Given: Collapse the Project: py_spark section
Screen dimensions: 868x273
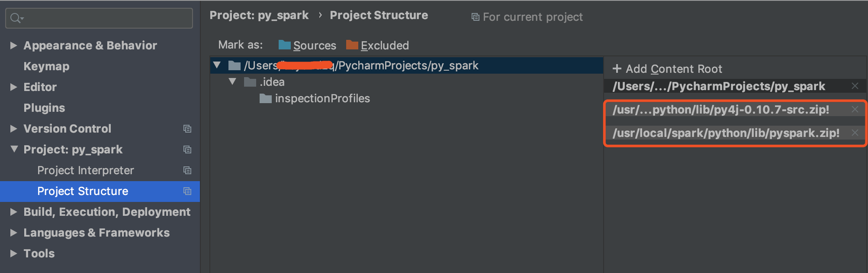Looking at the screenshot, I should (14, 149).
